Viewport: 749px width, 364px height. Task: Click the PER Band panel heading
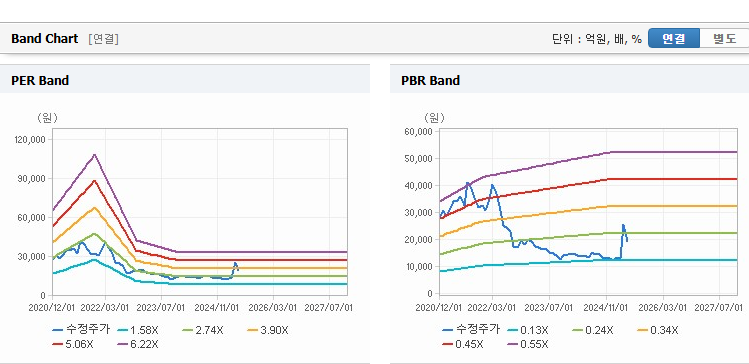click(40, 80)
